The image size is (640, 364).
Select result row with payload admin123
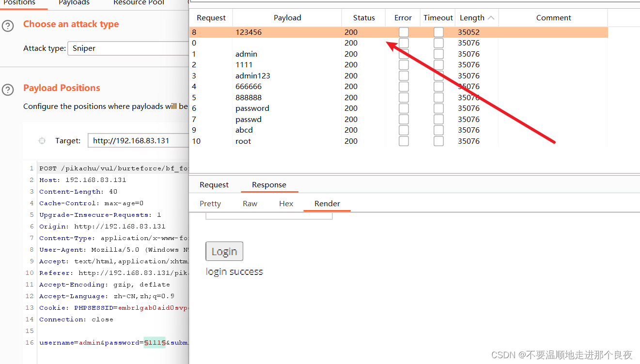tap(398, 76)
